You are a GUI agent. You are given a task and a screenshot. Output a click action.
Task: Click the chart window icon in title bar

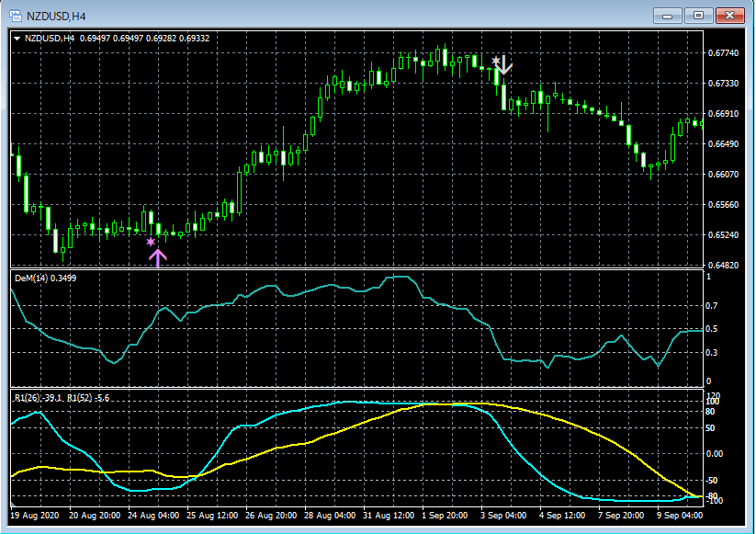16,15
